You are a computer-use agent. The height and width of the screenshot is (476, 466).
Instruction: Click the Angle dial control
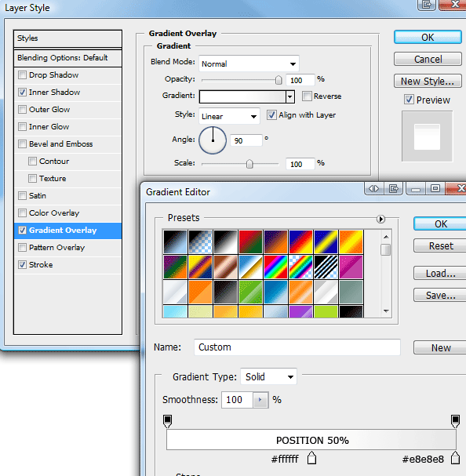click(x=213, y=140)
